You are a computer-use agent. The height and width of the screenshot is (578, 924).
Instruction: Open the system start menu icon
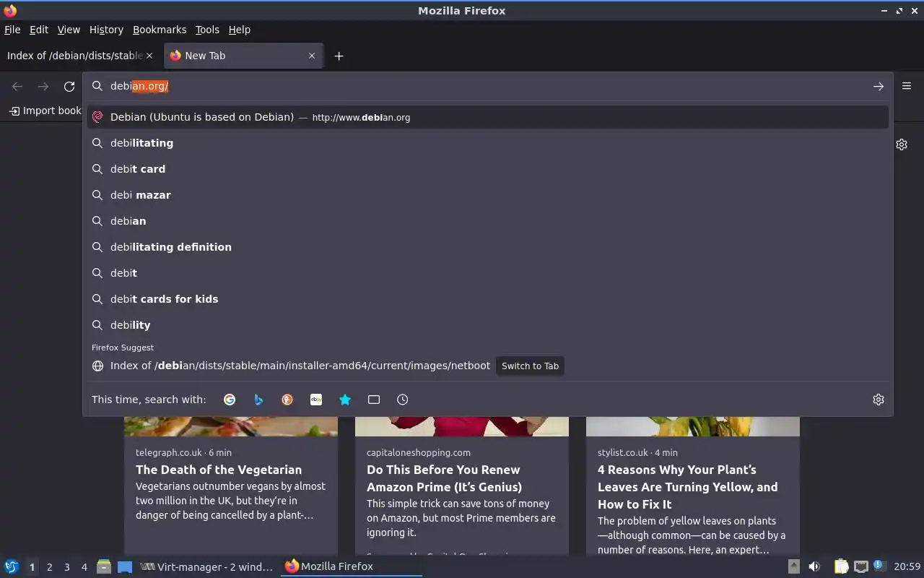[12, 566]
